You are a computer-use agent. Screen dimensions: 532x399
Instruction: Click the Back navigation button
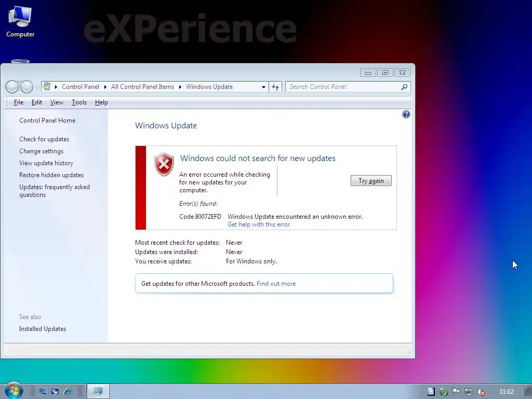[12, 87]
